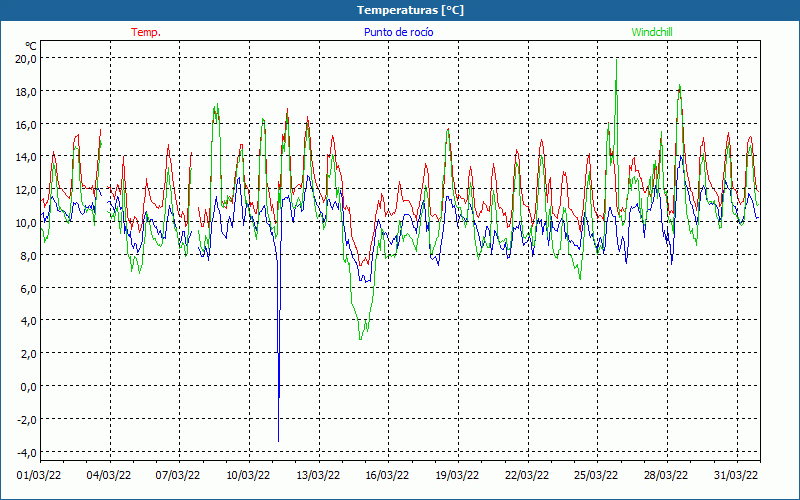Click the 10/03/22 date label
The width and height of the screenshot is (800, 500).
coord(248,476)
